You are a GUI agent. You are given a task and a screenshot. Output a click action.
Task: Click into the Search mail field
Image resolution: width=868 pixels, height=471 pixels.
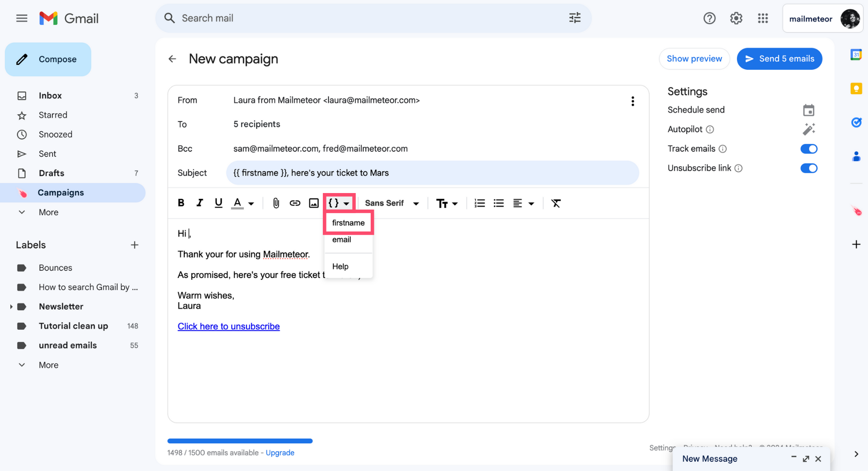click(x=373, y=18)
